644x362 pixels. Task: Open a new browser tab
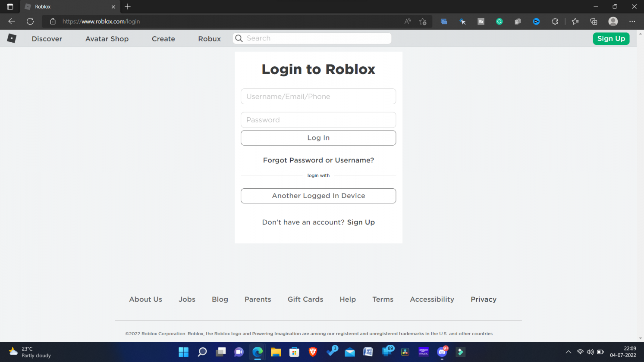tap(128, 6)
